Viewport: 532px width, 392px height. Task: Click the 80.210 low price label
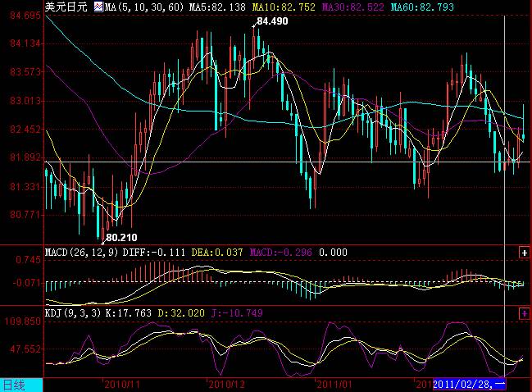(121, 237)
